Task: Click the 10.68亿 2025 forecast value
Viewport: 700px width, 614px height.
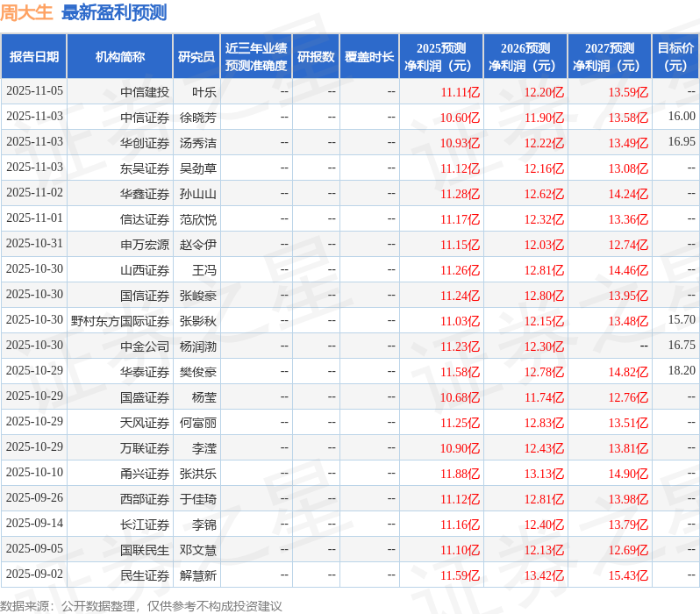Action: pyautogui.click(x=461, y=397)
